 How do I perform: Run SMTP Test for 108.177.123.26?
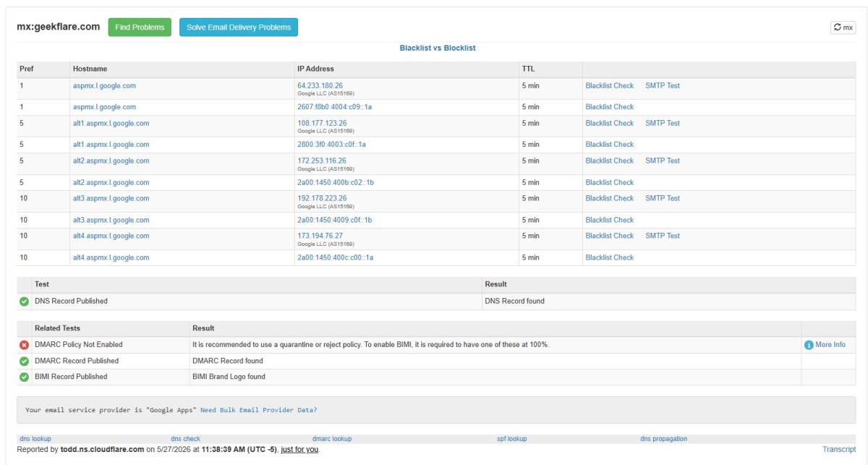point(663,124)
